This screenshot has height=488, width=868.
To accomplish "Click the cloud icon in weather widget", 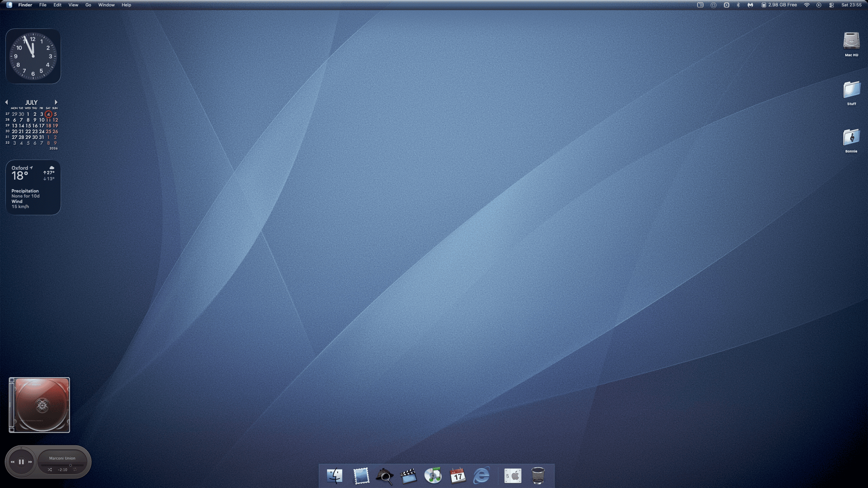I will pyautogui.click(x=52, y=168).
